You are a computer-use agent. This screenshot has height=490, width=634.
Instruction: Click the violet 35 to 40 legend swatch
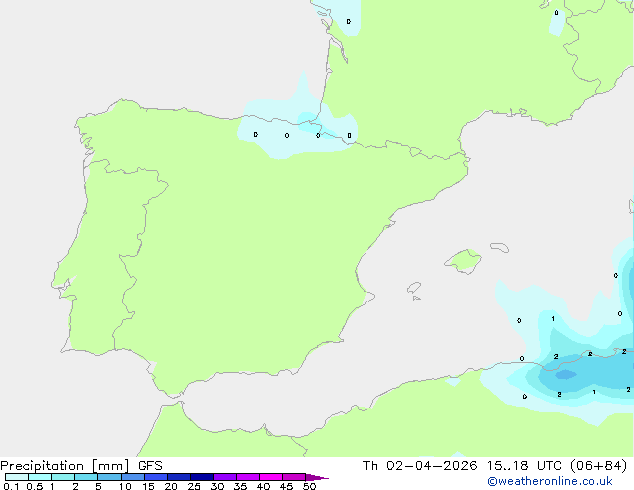pyautogui.click(x=248, y=477)
